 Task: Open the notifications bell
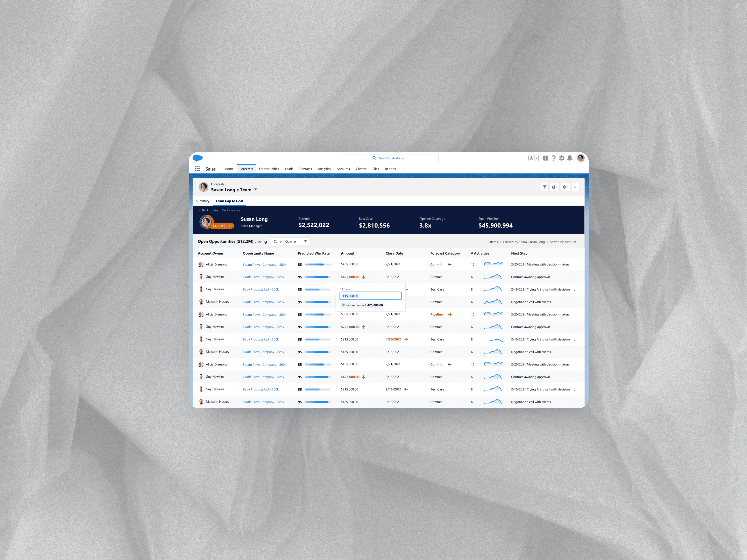tap(570, 158)
